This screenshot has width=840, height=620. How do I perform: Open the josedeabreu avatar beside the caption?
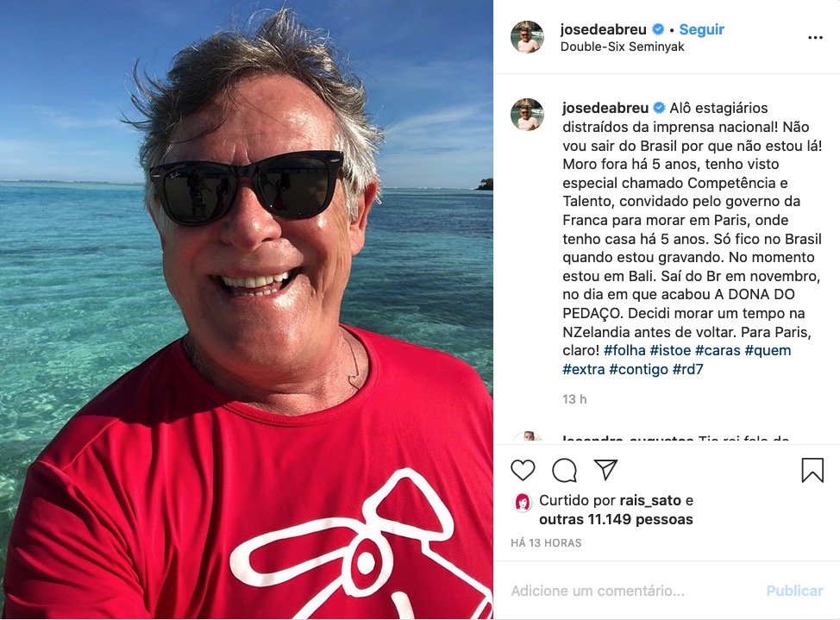(527, 115)
